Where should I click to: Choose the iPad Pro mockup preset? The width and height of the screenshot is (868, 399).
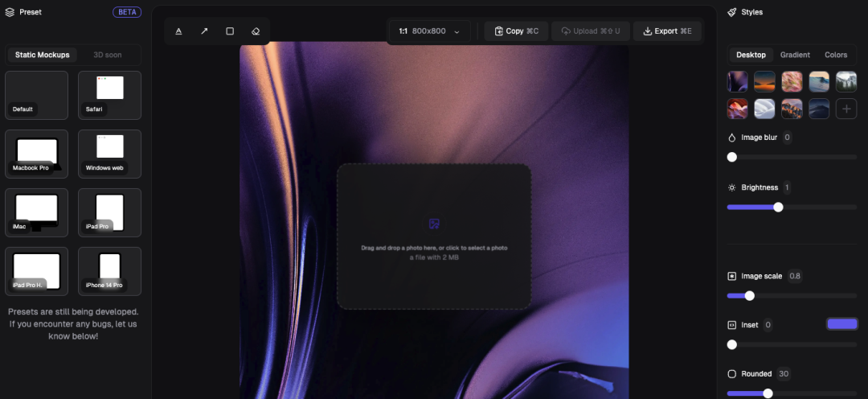(x=109, y=213)
